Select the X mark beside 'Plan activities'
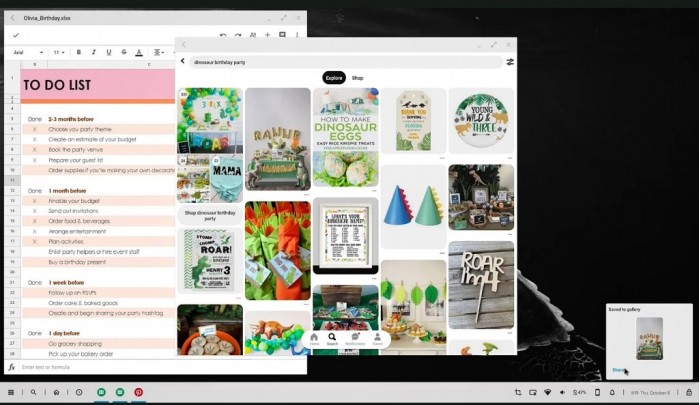Viewport: 700px width, 405px height. (x=34, y=242)
